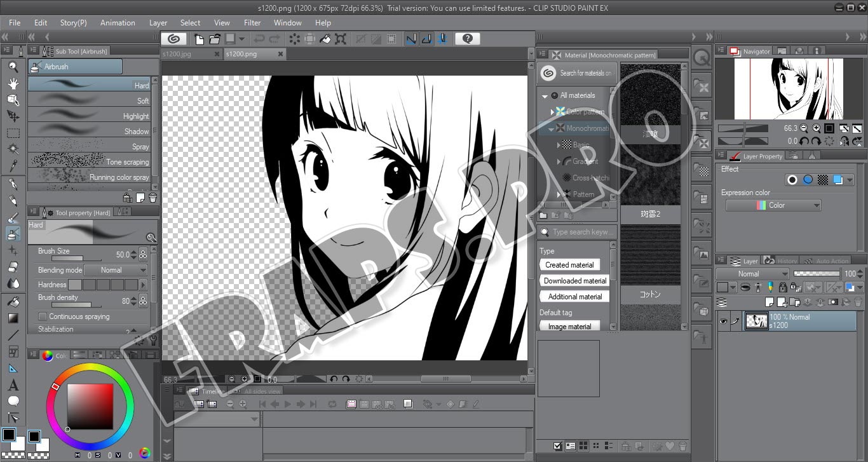Click the color wheel tab icon
Viewport: 868px width, 462px height.
(x=47, y=356)
